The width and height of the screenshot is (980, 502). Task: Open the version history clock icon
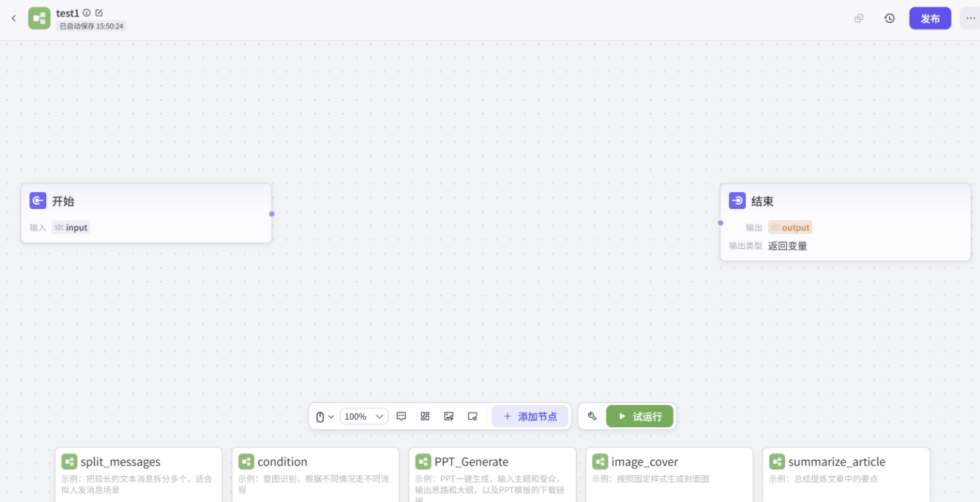tap(889, 18)
